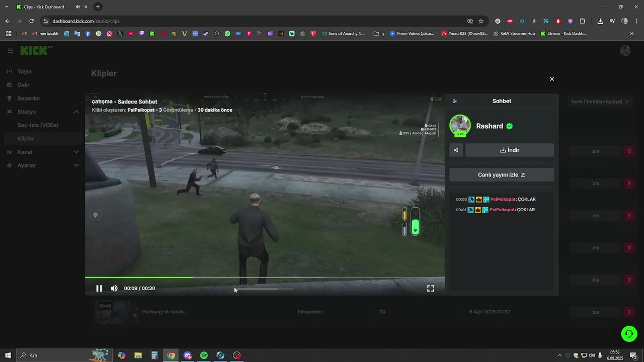Open Gelir in the sidebar

point(23,85)
